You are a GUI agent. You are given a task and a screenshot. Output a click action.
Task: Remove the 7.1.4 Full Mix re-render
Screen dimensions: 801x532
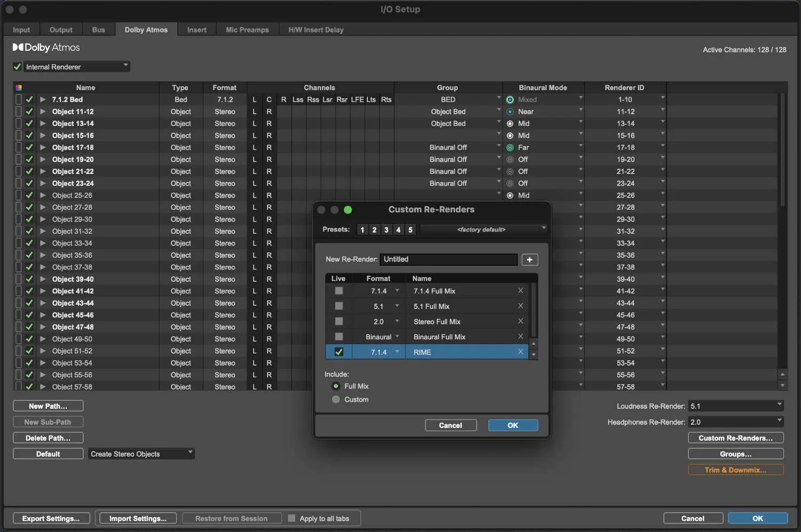521,291
